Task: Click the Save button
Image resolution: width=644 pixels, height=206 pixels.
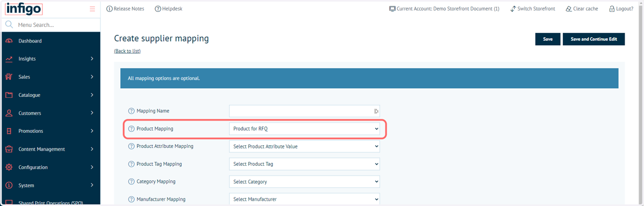Action: coord(547,39)
